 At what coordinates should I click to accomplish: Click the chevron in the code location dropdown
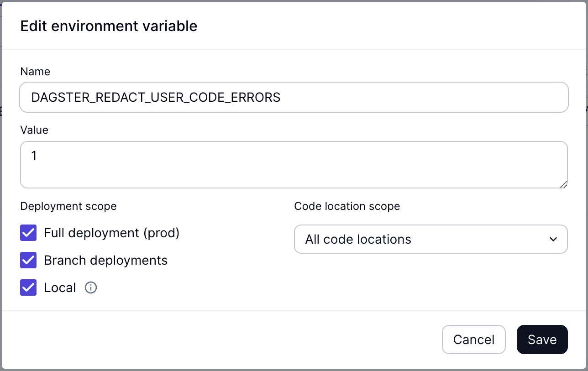553,239
